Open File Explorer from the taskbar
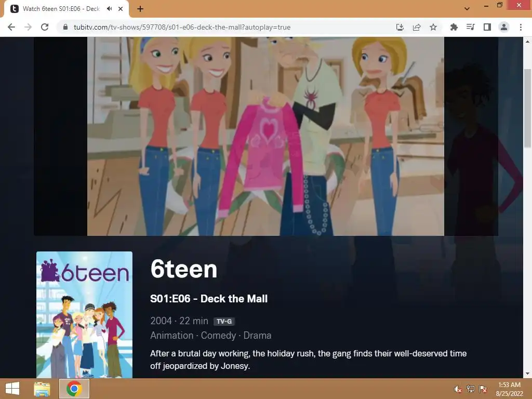Image resolution: width=532 pixels, height=399 pixels. tap(42, 389)
